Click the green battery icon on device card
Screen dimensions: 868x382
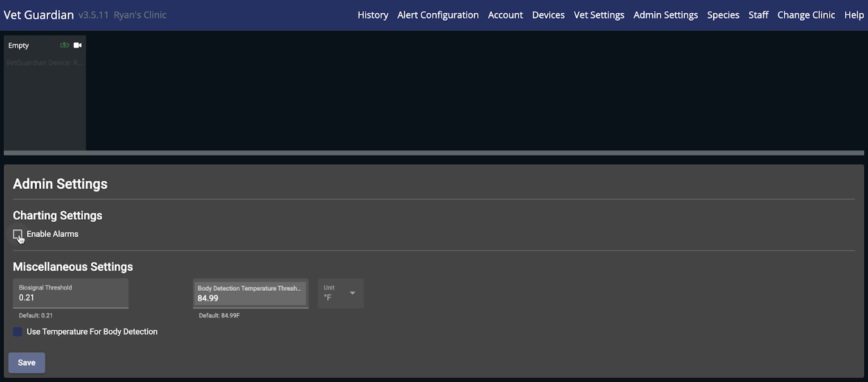click(x=65, y=45)
